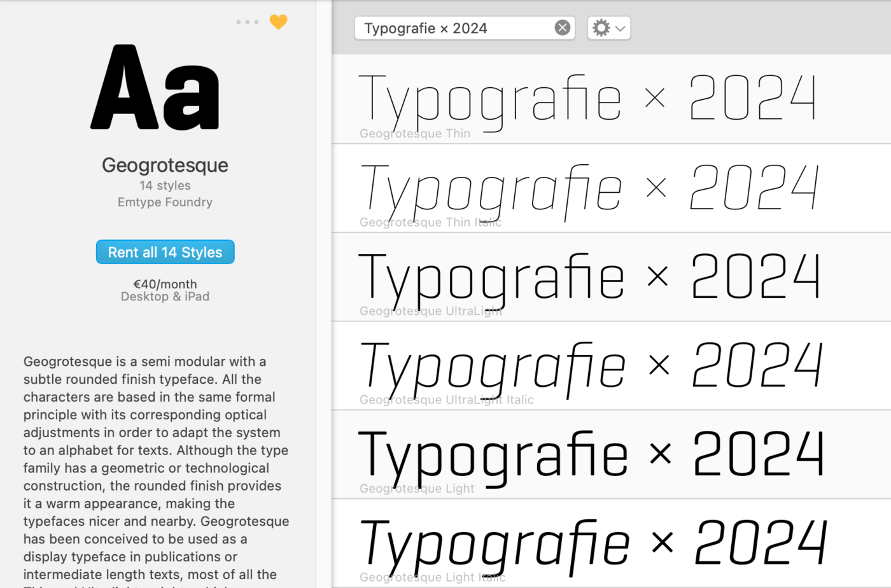This screenshot has height=588, width=891.
Task: Select the Geogrotesque Light preview row
Action: 612,454
